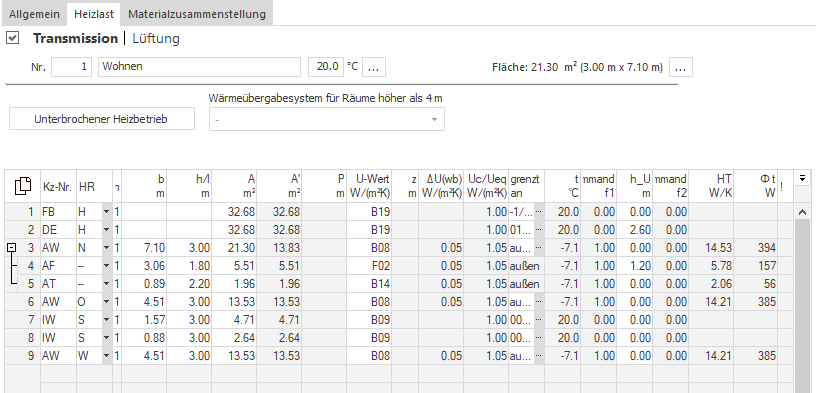The width and height of the screenshot is (816, 393).
Task: Open the Materialzusammenstellung tab
Action: point(197,14)
